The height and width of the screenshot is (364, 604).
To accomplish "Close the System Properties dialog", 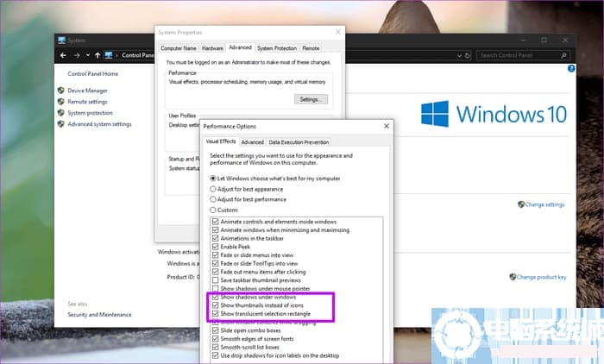I will (338, 33).
